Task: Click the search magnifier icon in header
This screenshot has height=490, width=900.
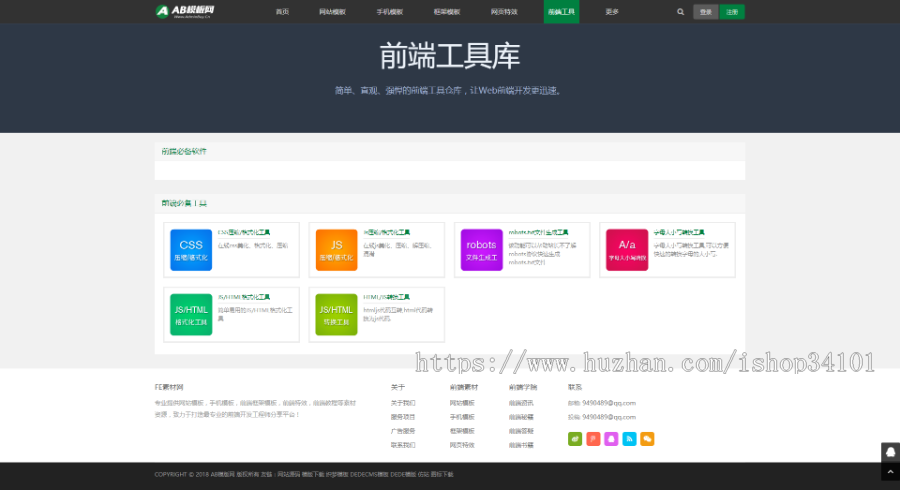Action: click(x=681, y=12)
